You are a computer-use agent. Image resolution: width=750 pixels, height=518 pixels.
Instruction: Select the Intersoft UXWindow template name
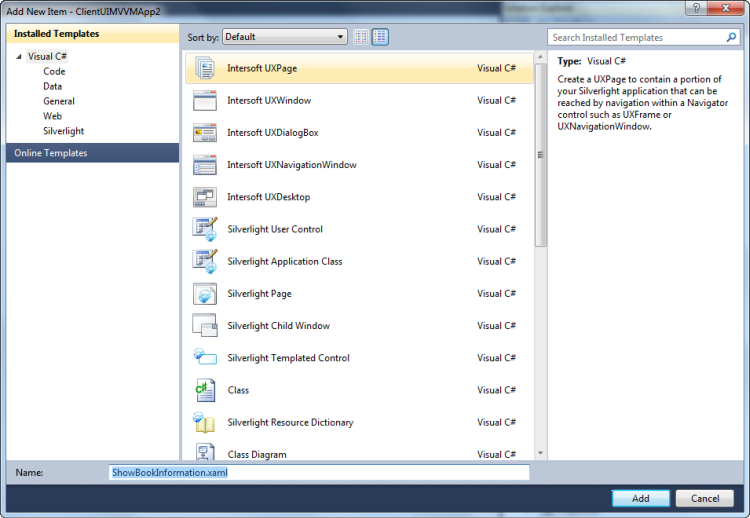pos(269,100)
